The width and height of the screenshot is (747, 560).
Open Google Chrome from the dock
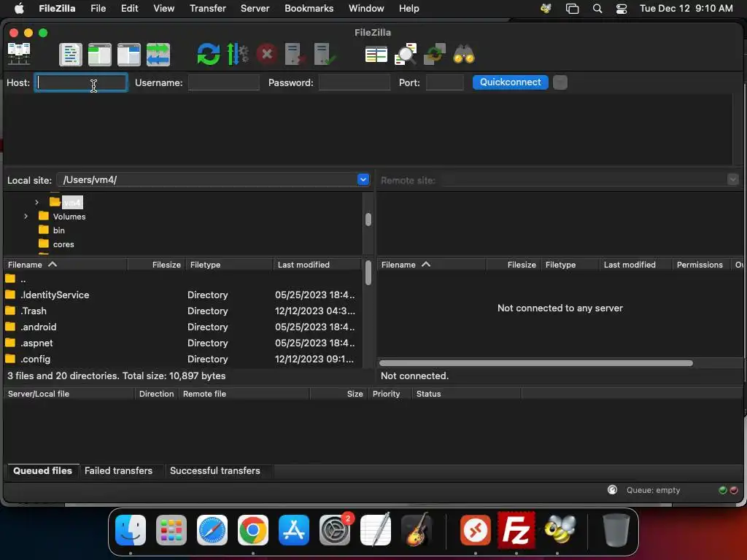253,529
